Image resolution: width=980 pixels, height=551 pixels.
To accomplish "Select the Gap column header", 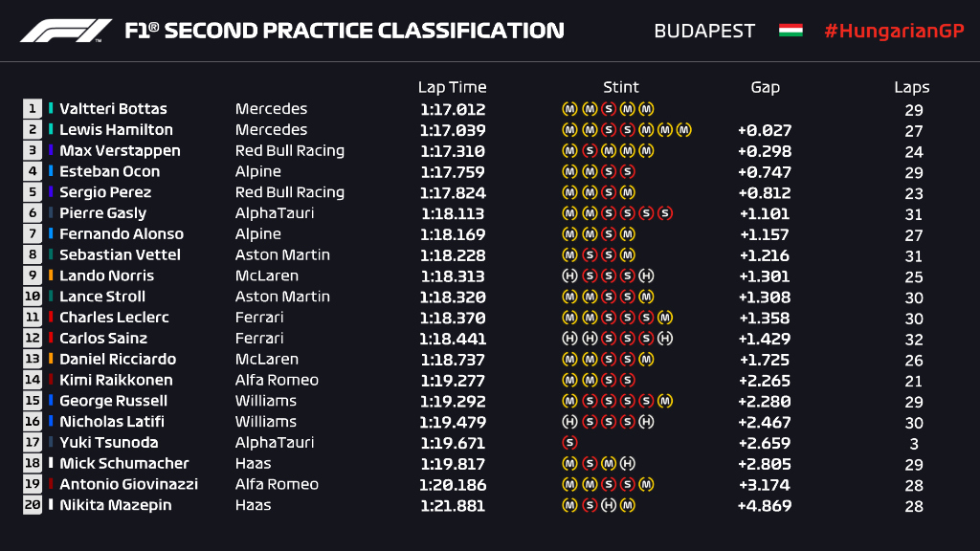I will click(765, 87).
